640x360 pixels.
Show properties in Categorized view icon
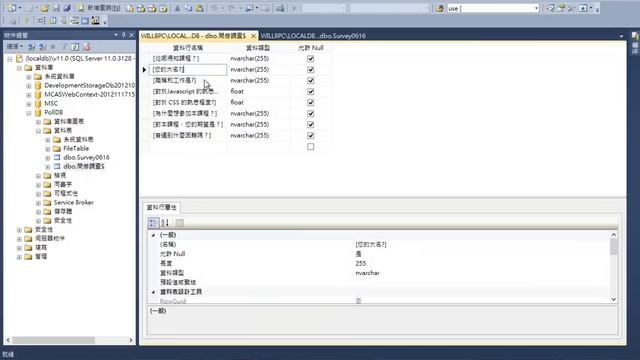153,222
